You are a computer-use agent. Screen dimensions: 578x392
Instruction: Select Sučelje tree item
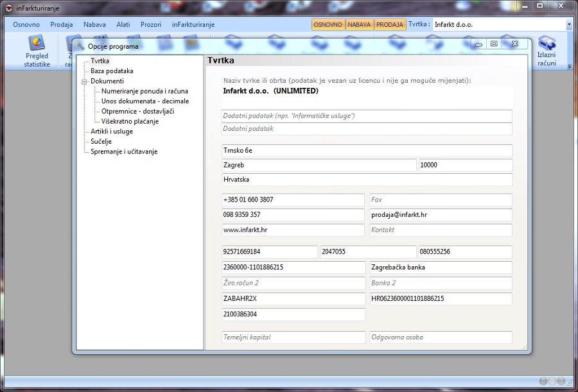point(101,141)
